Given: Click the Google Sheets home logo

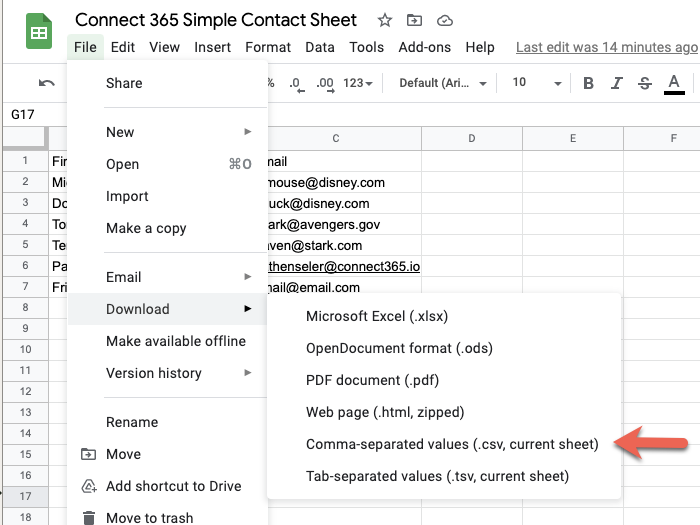Looking at the screenshot, I should point(39,32).
